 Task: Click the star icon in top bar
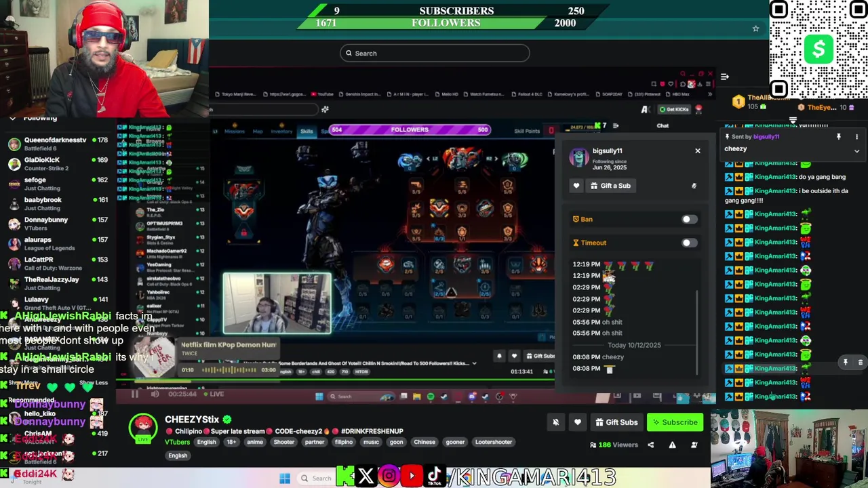pyautogui.click(x=755, y=28)
